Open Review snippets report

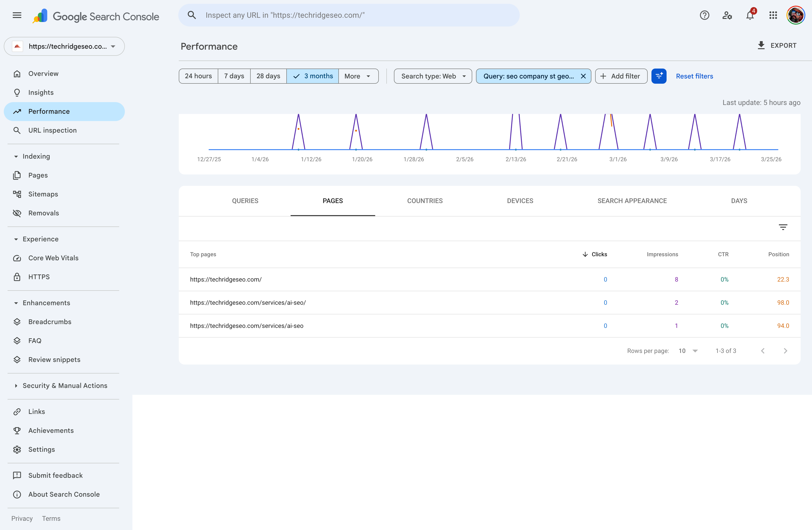[x=64, y=360]
